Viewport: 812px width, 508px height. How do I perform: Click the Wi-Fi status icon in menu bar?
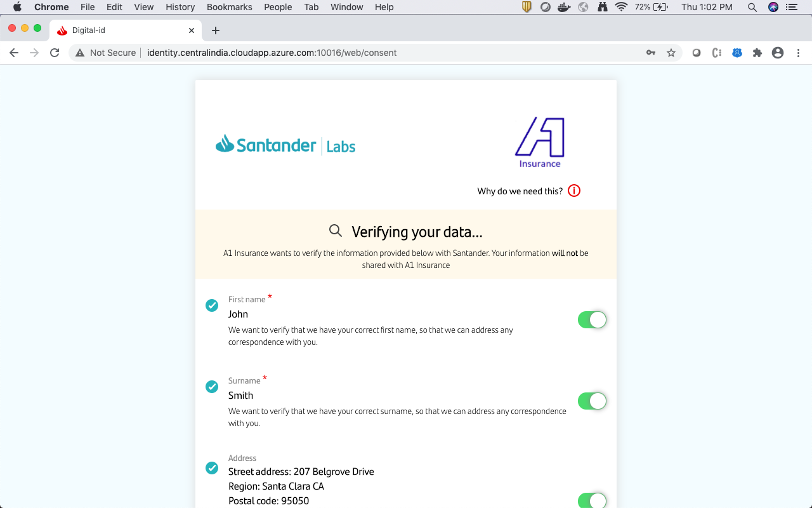tap(621, 7)
